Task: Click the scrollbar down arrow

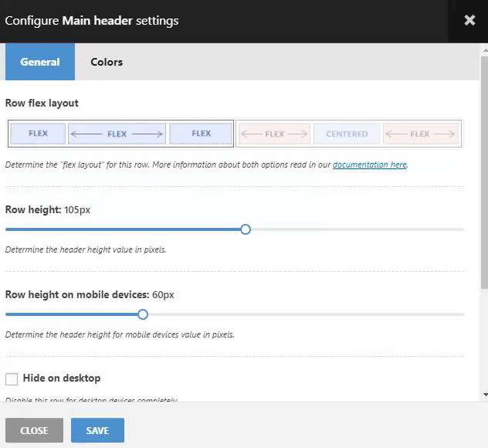Action: 484,395
